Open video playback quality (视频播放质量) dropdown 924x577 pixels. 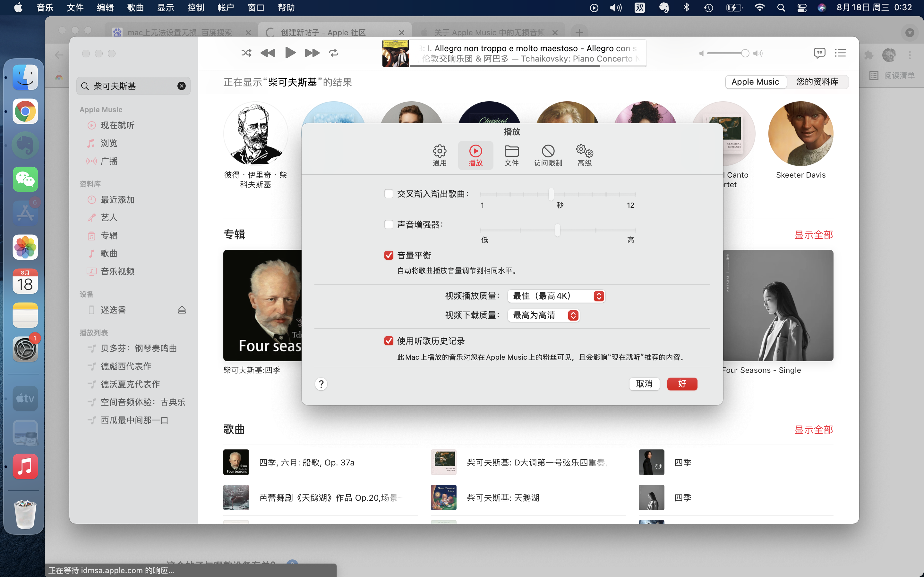pyautogui.click(x=556, y=296)
